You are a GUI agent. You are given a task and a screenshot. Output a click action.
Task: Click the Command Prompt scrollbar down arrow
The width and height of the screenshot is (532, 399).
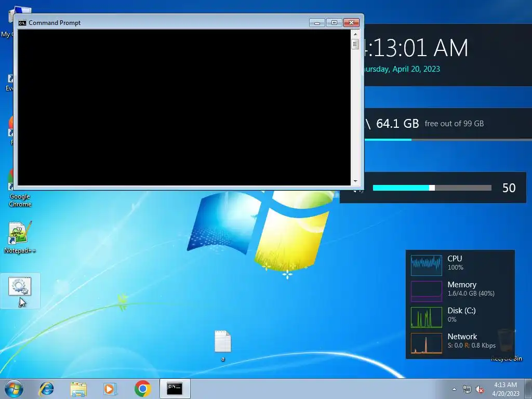pyautogui.click(x=355, y=181)
